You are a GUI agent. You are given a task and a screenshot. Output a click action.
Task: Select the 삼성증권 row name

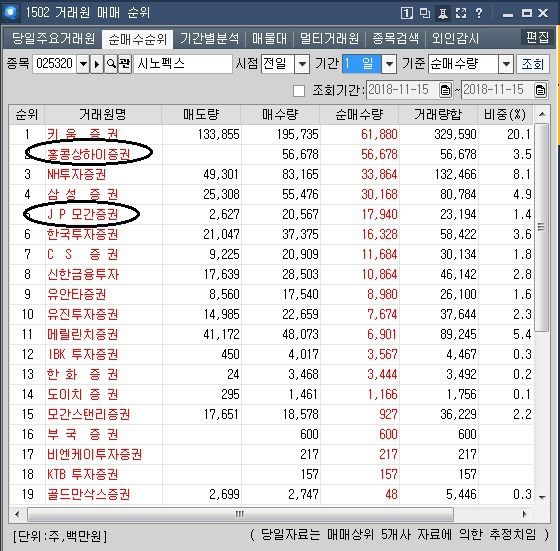tap(82, 194)
